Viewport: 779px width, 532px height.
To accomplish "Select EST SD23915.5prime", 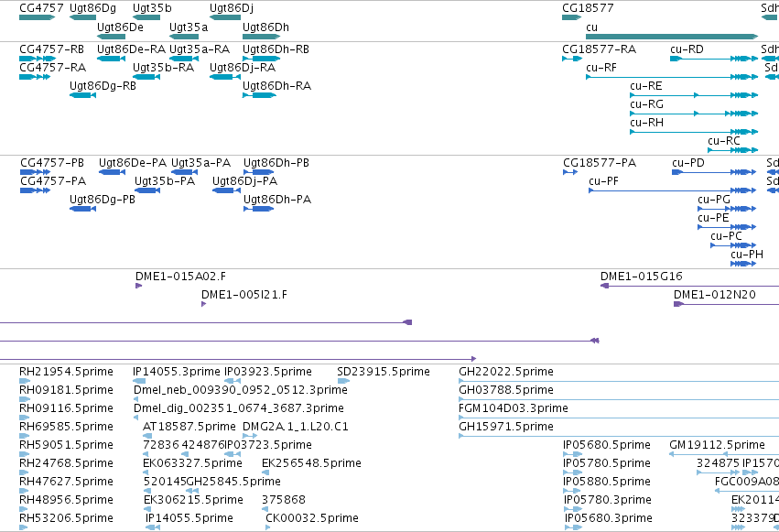I will pyautogui.click(x=383, y=372).
